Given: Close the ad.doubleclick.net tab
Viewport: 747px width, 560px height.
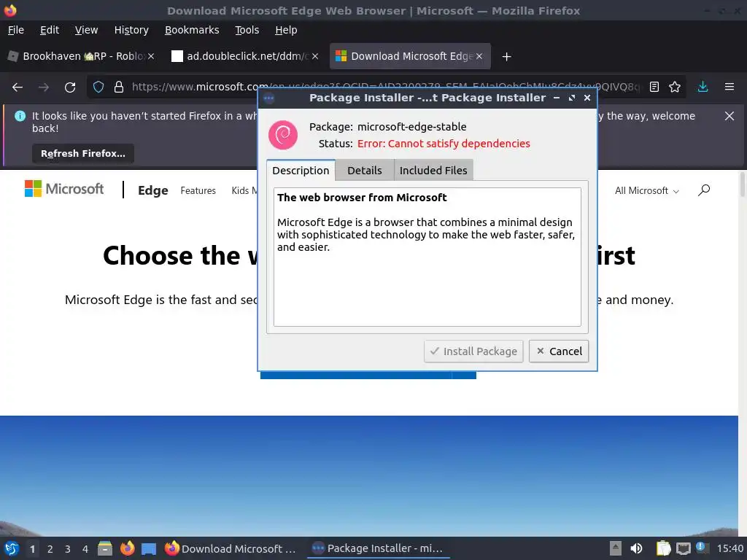Looking at the screenshot, I should pos(315,56).
